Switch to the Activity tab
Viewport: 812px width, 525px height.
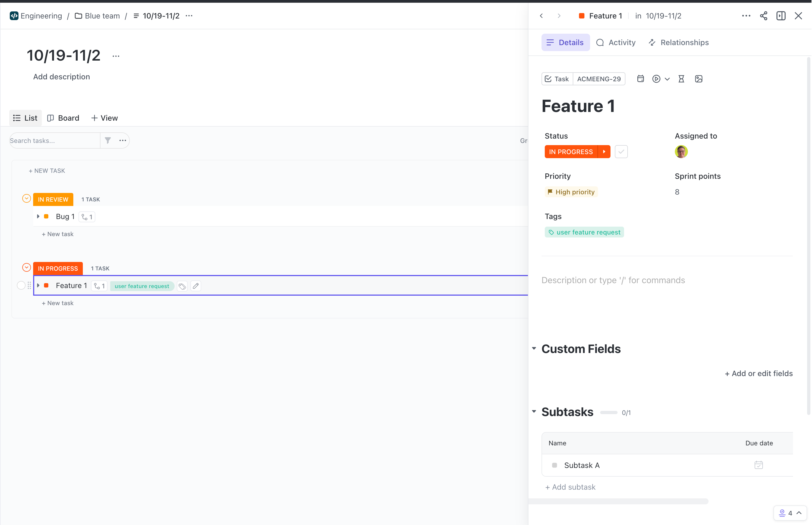(616, 42)
